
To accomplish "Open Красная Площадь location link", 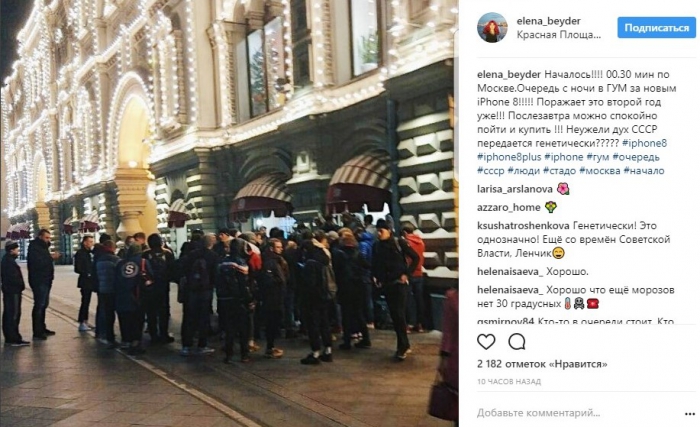I will tap(558, 35).
